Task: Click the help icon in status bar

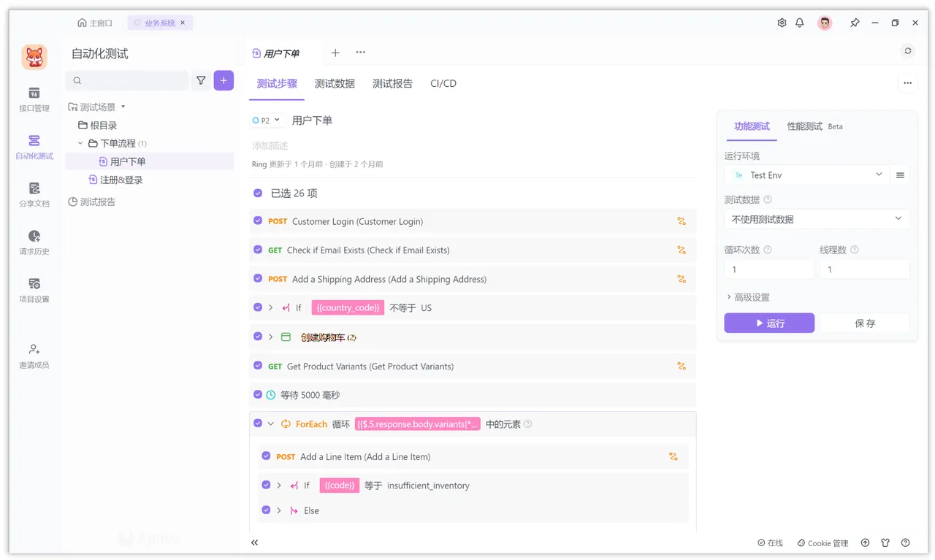Action: click(906, 542)
